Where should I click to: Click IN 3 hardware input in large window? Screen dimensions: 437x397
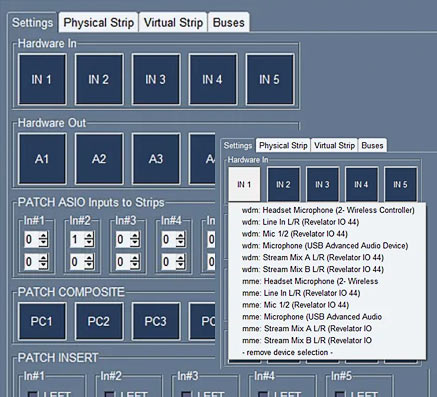(x=156, y=80)
